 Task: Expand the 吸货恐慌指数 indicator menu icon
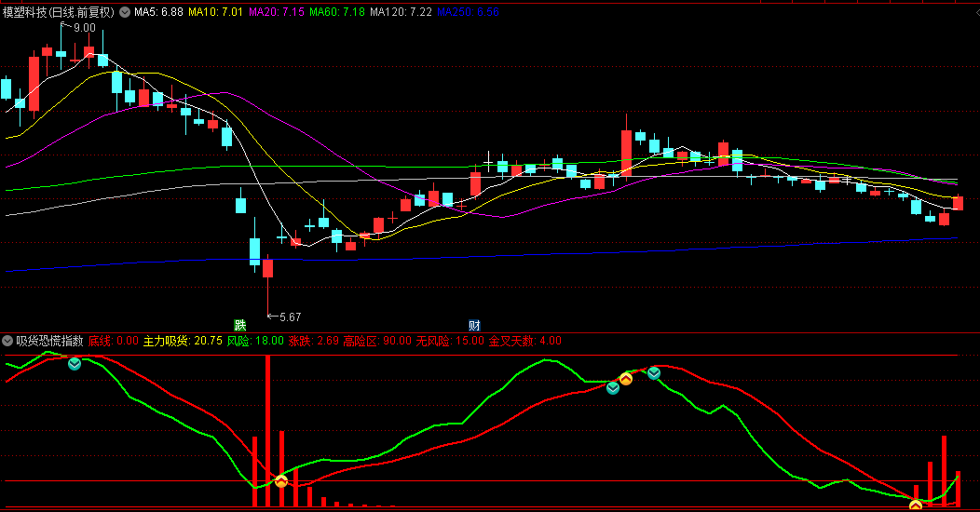7,341
